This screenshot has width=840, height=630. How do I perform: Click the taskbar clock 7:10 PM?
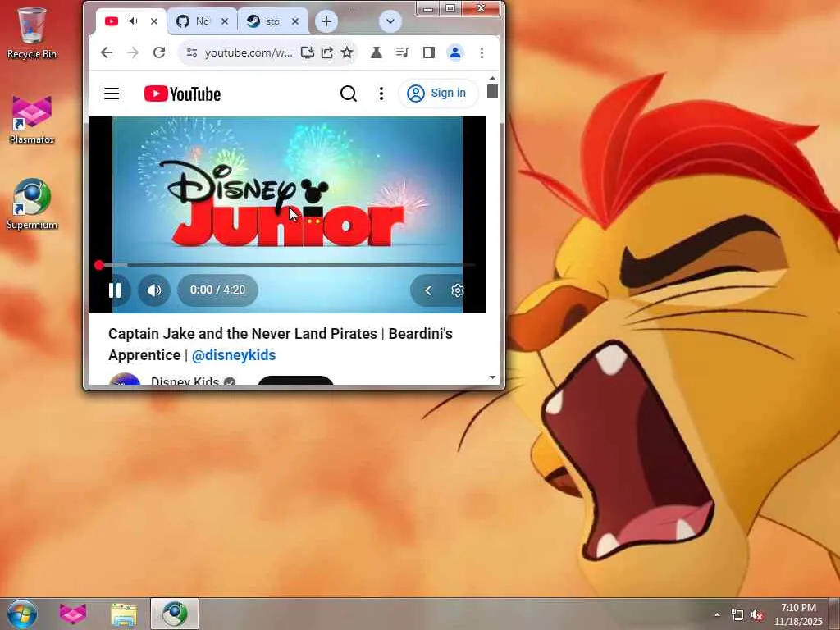tap(798, 614)
